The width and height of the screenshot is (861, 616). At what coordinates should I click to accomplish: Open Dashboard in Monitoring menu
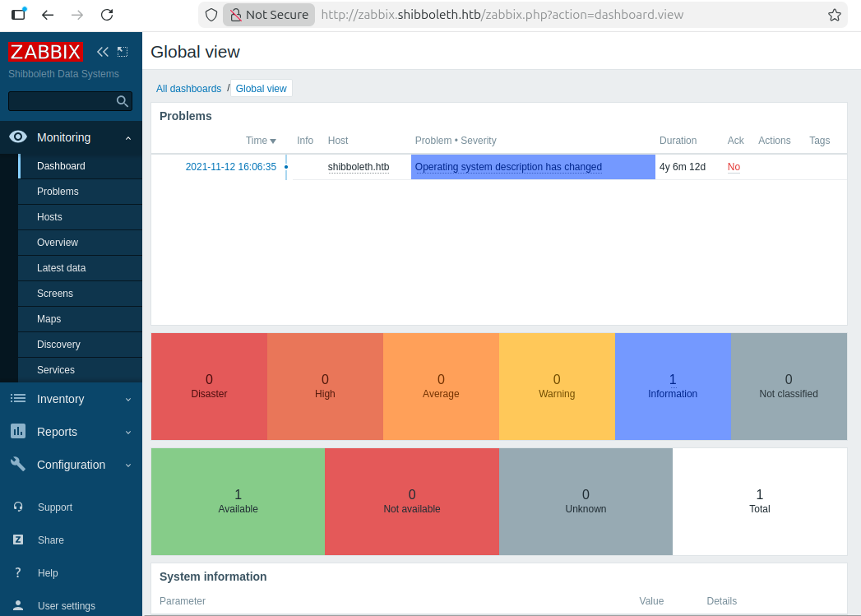[80, 166]
